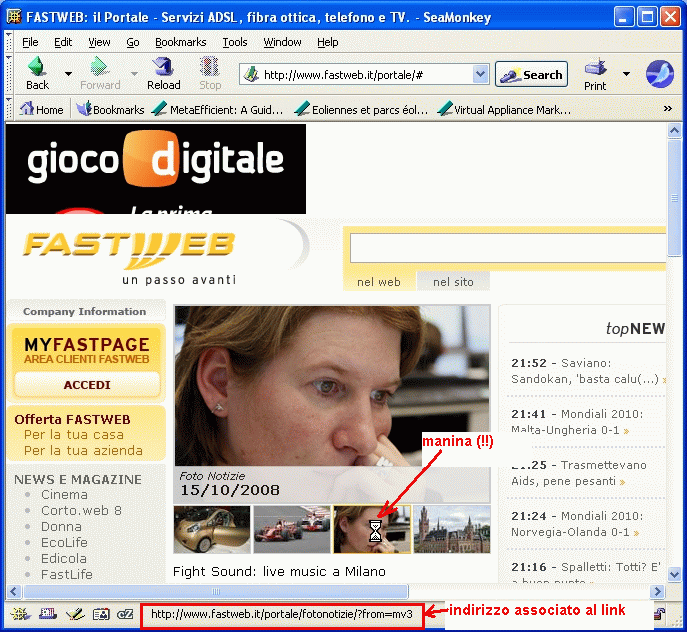Open Virtual Appliance Mark bookmark
Image resolution: width=687 pixels, height=632 pixels.
pyautogui.click(x=504, y=109)
